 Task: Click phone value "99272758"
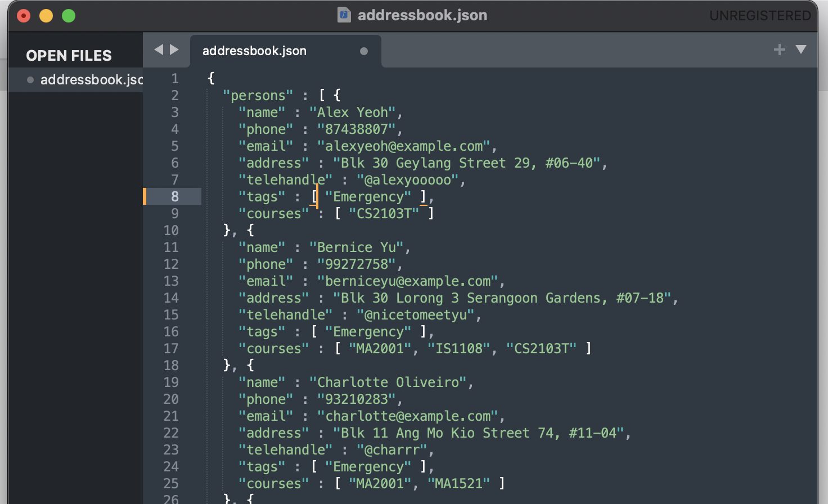tap(357, 264)
